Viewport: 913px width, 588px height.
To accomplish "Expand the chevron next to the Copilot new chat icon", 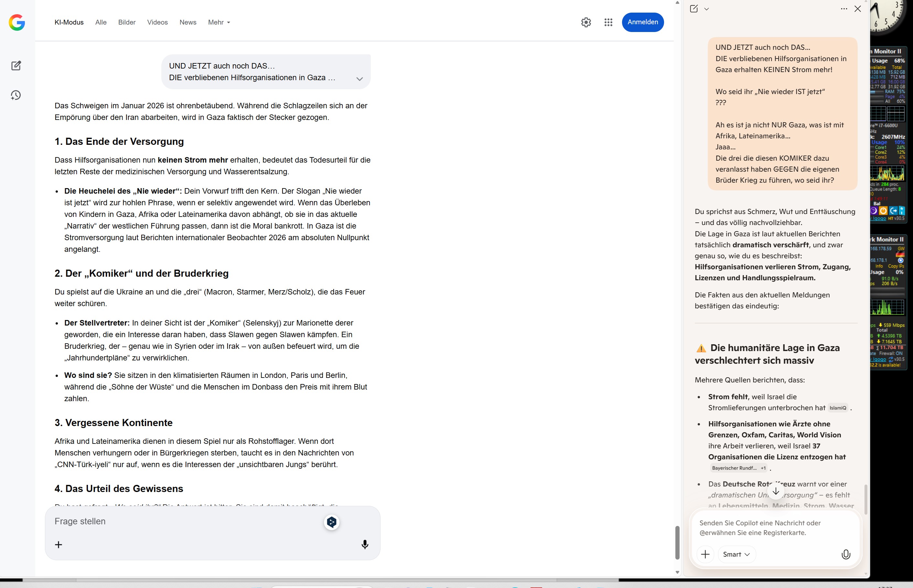I will (x=706, y=9).
